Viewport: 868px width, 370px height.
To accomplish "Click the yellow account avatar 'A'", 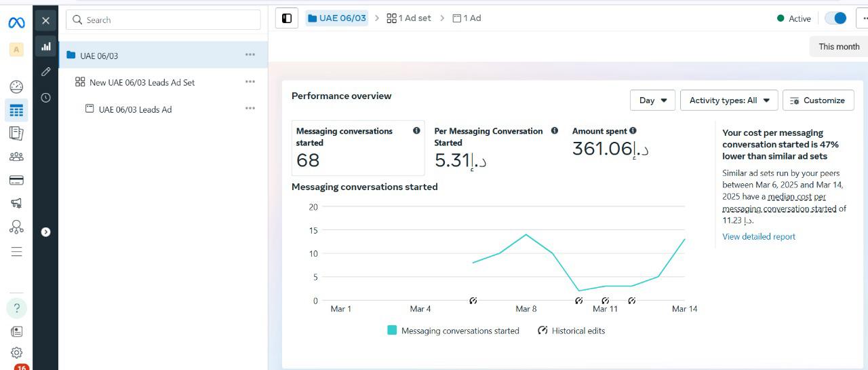I will point(16,50).
